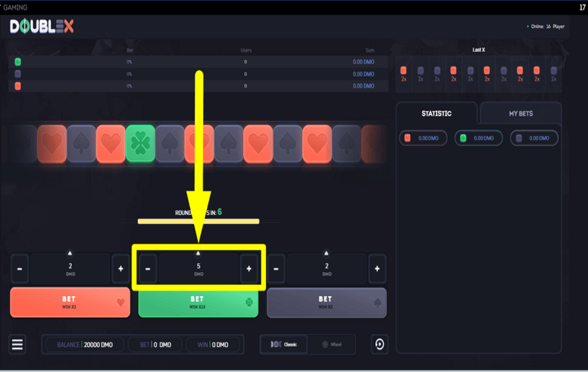Place gray spade bet Win X2
The image size is (588, 372).
(327, 302)
